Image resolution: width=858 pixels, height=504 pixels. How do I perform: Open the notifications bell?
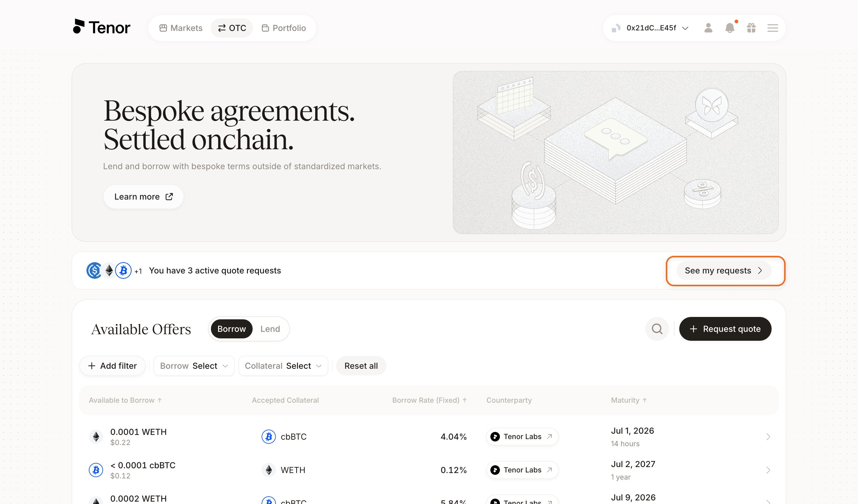click(730, 28)
